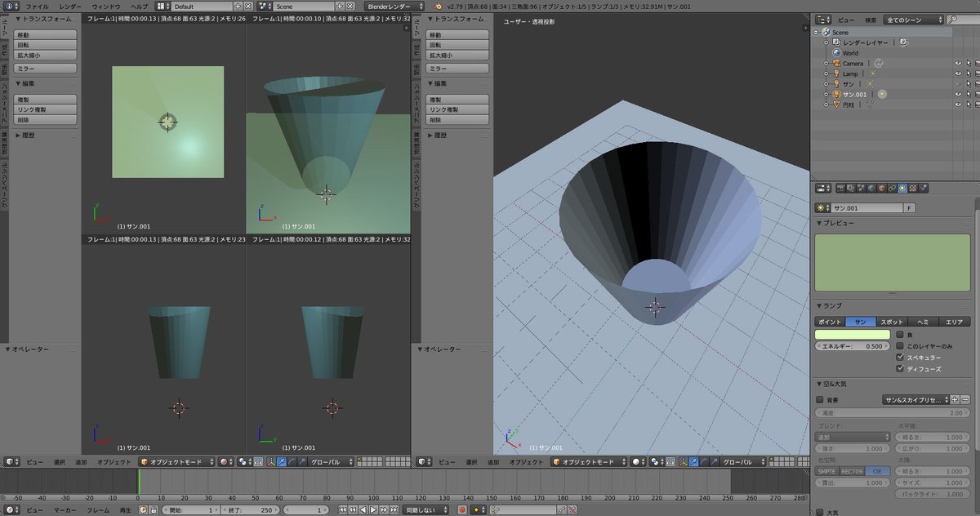The width and height of the screenshot is (980, 516).
Task: Add a sun & sky preset
Action: pyautogui.click(x=955, y=400)
